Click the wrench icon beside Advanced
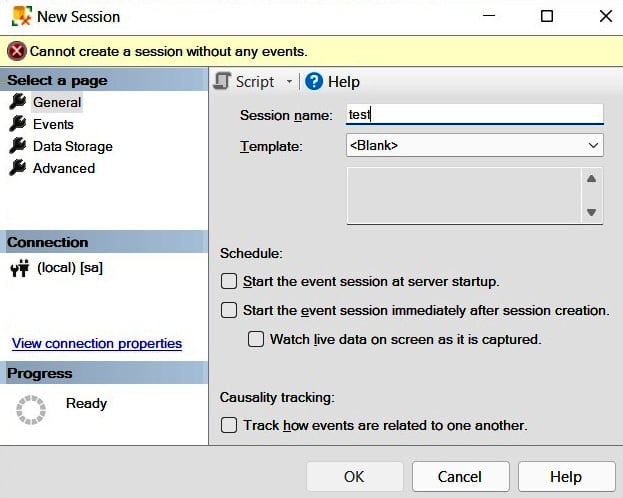The width and height of the screenshot is (623, 498). pos(17,168)
